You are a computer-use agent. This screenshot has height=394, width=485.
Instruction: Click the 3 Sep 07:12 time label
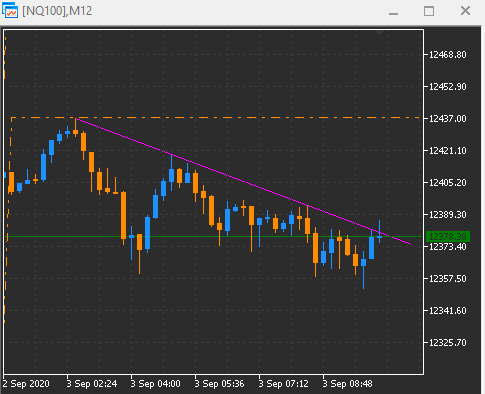click(x=283, y=384)
